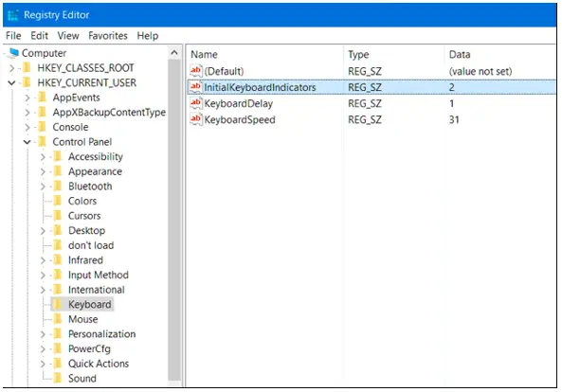Click the Registry Editor title bar icon
The height and width of the screenshot is (392, 562).
13,15
